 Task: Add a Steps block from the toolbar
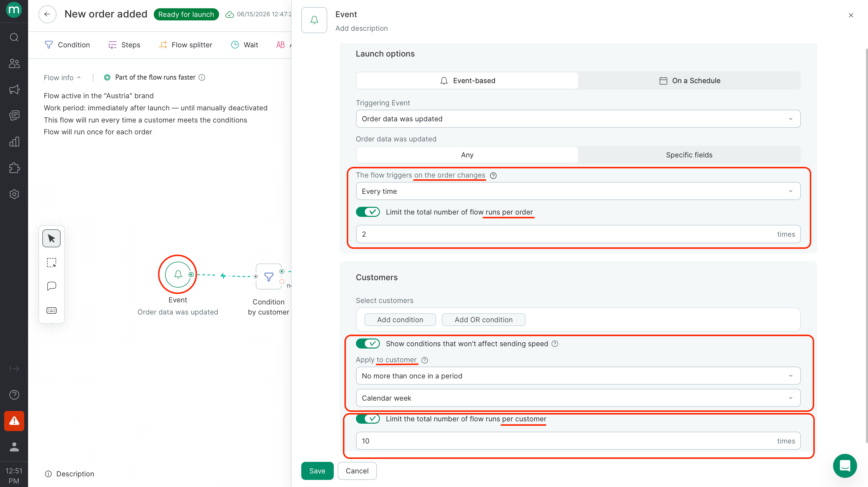tap(124, 45)
